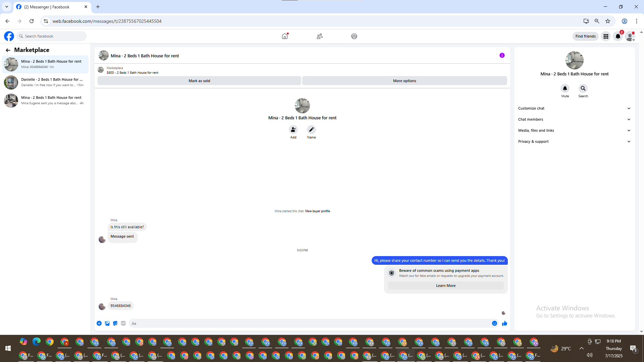
Task: Send a thumbs-up like
Action: (504, 323)
